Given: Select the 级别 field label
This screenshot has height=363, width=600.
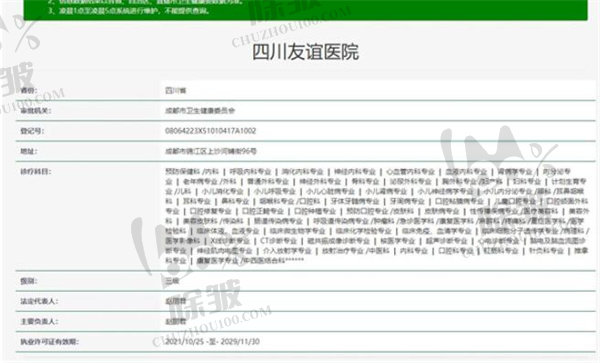Looking at the screenshot, I should click(28, 281).
